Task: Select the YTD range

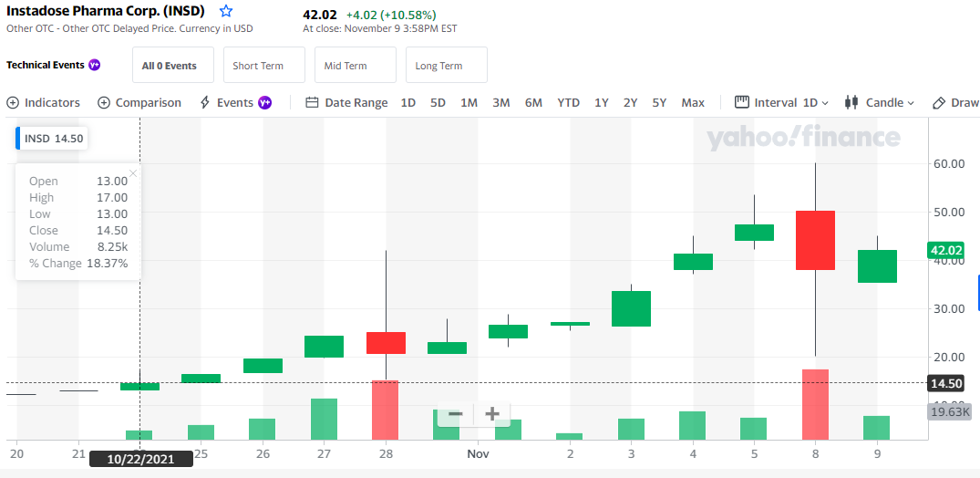Action: tap(568, 102)
